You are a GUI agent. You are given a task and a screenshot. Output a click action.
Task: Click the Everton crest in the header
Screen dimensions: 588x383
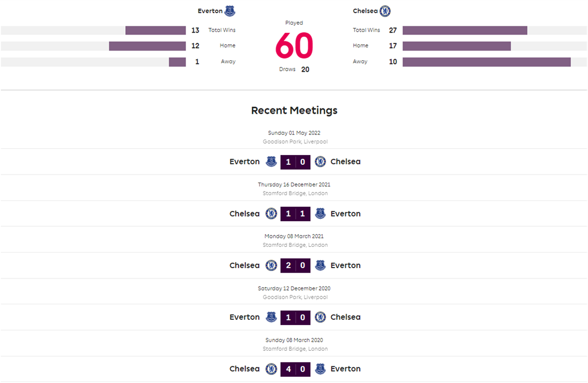click(230, 11)
